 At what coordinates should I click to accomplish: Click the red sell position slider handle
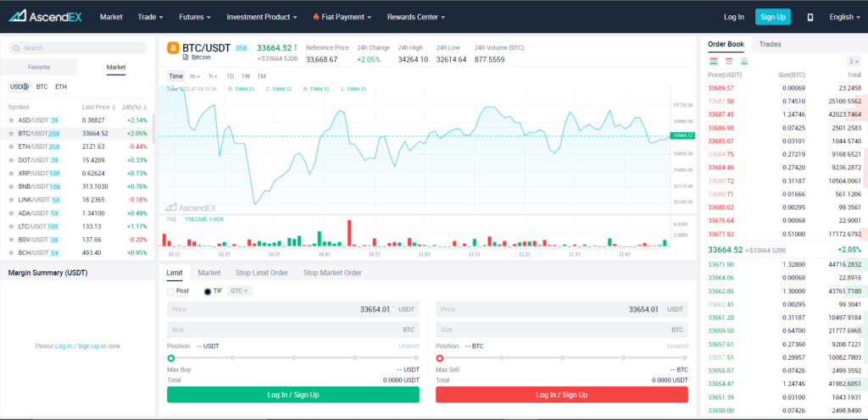[440, 358]
